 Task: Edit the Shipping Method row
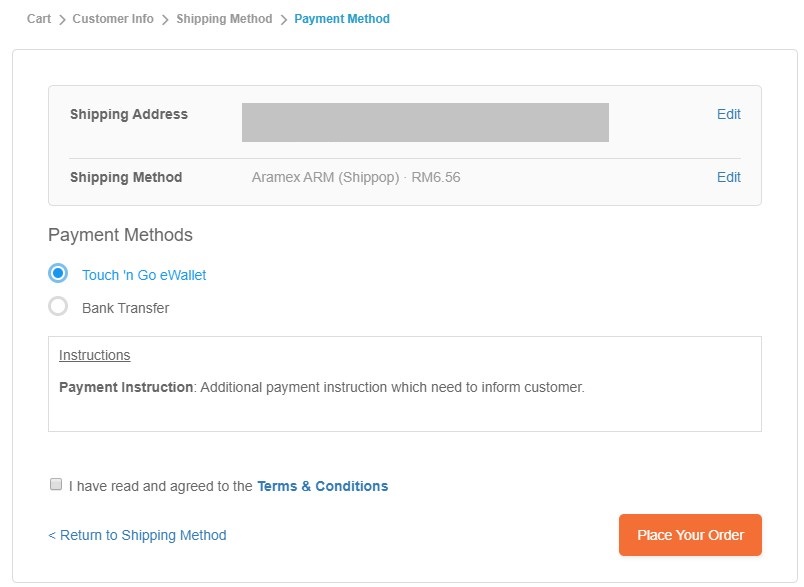[x=729, y=177]
